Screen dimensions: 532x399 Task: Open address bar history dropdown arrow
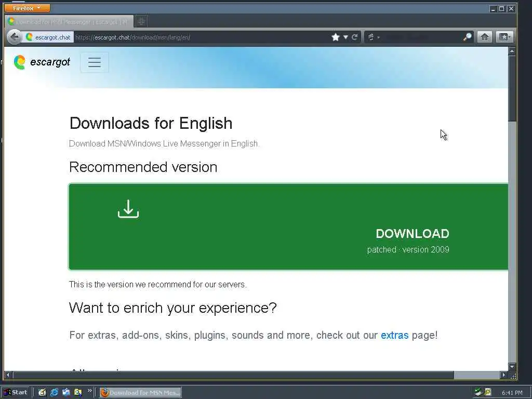(345, 37)
